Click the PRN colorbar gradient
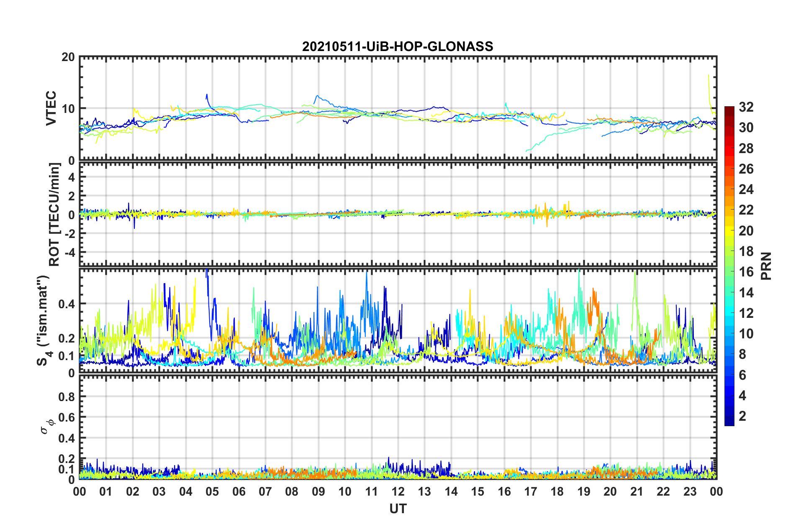 tap(729, 266)
